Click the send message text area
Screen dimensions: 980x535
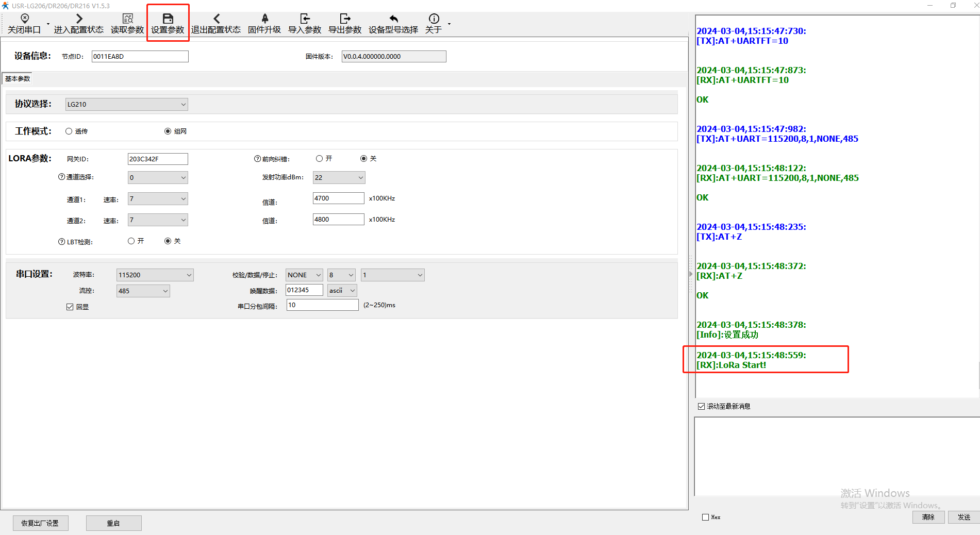click(837, 457)
